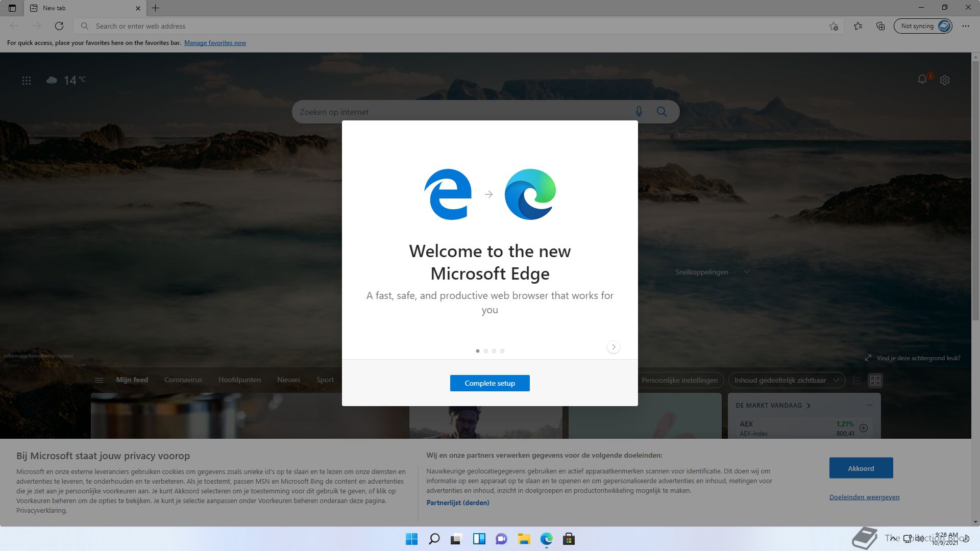Switch to the New tab browser tab
Screen dimensions: 980x551
pyautogui.click(x=84, y=8)
